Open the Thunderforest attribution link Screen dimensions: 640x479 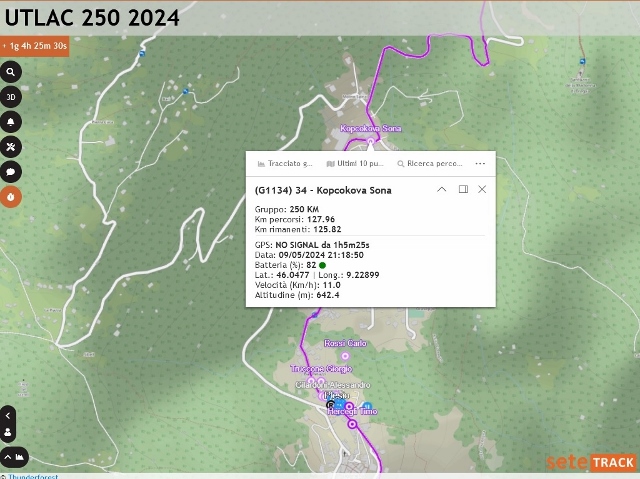point(33,476)
